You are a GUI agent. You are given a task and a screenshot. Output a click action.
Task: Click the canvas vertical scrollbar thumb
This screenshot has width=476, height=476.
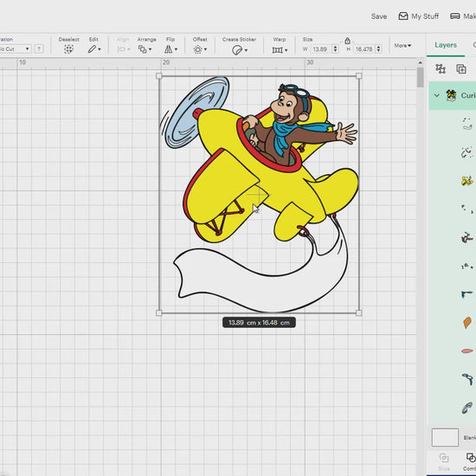(420, 77)
